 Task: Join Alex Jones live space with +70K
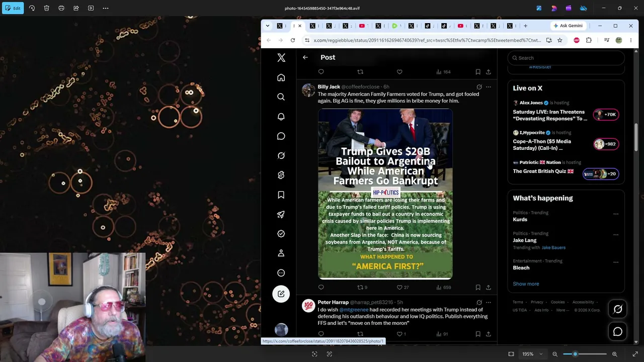click(606, 115)
